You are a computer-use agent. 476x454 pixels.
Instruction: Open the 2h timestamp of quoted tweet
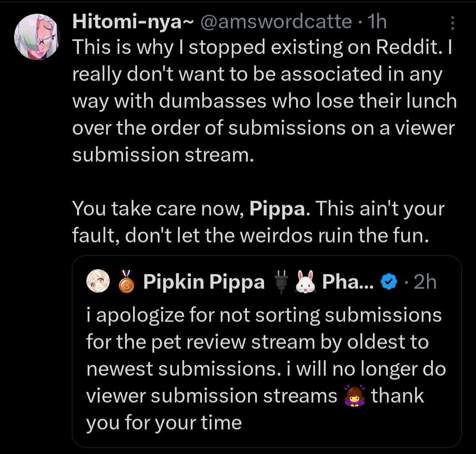pyautogui.click(x=425, y=281)
